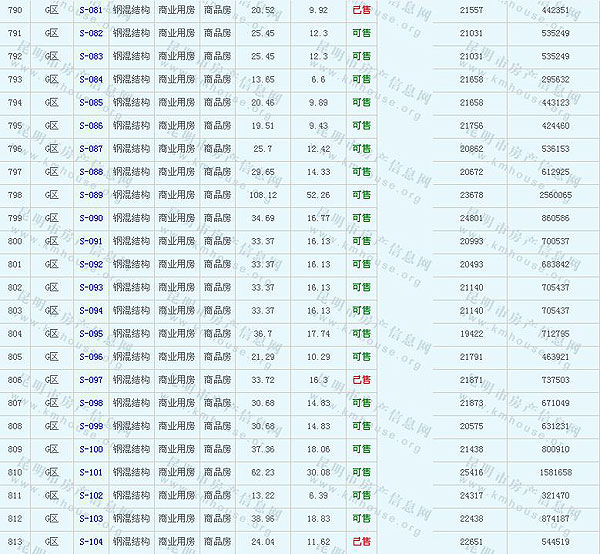Viewport: 600px width, 554px height.
Task: Click the 已售 status in row 806
Action: coord(361,380)
